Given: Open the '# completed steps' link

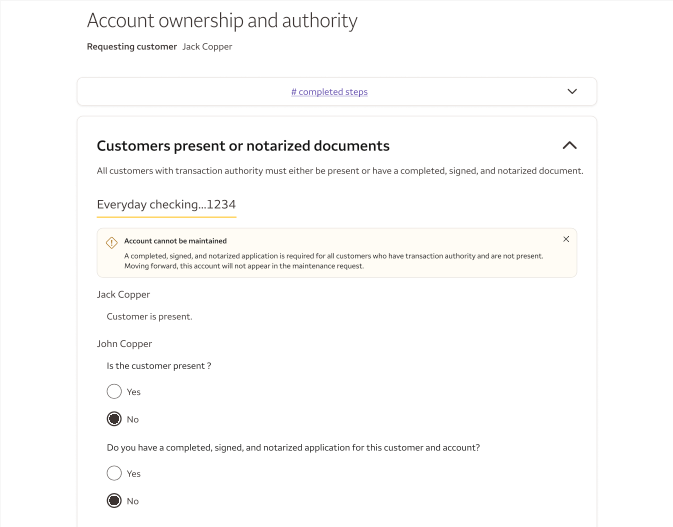Looking at the screenshot, I should point(329,92).
